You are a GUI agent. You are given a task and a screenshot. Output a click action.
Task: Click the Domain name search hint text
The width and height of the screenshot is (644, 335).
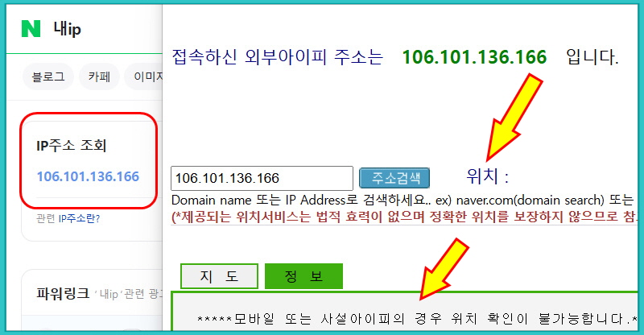[x=402, y=201]
